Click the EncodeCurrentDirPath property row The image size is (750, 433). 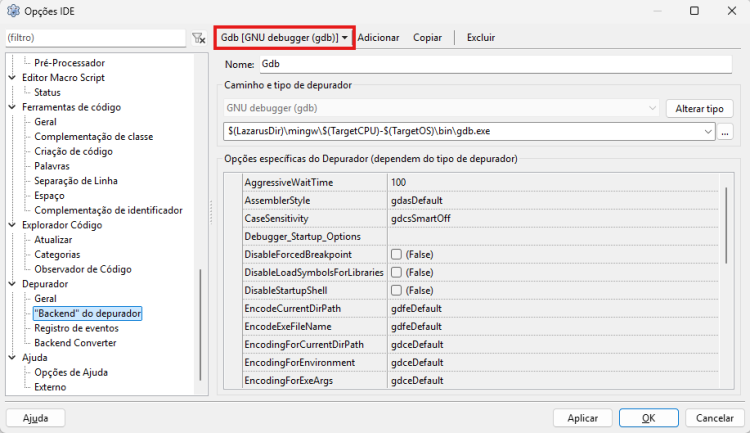pos(480,309)
